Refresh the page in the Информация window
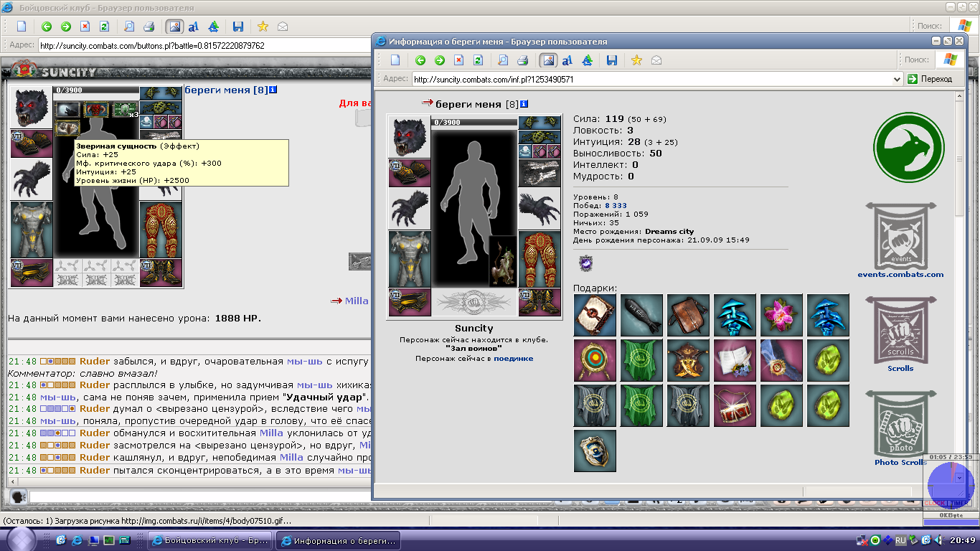The image size is (980, 551). pyautogui.click(x=478, y=60)
